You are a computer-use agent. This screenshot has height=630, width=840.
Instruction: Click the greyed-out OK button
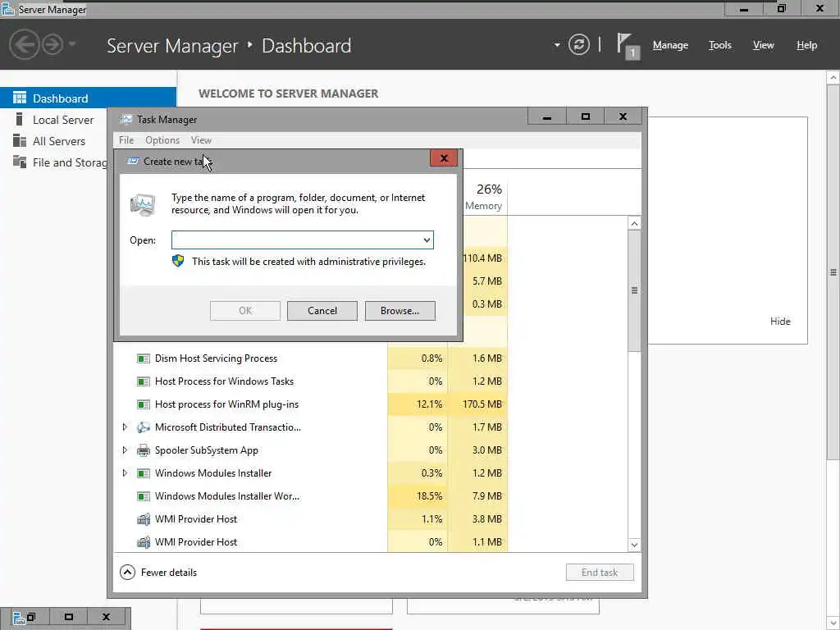coord(244,311)
